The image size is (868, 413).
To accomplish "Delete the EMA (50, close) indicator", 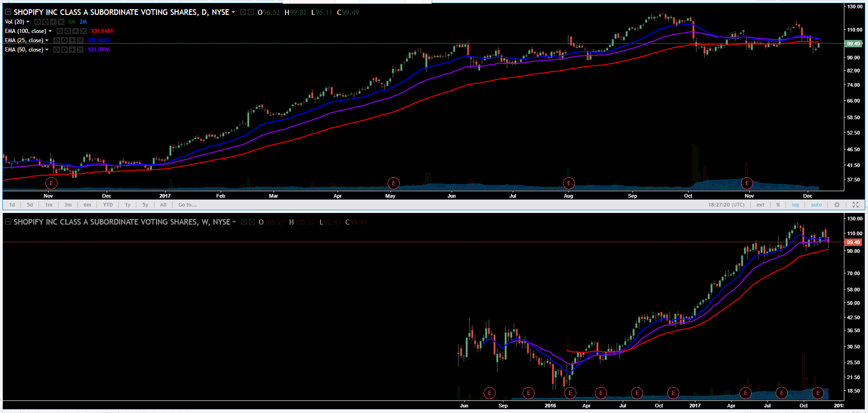I will (80, 50).
